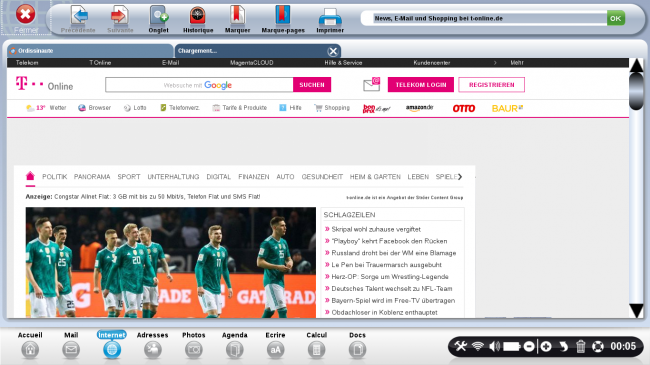Open the Photos app
The image size is (650, 365).
tap(194, 346)
